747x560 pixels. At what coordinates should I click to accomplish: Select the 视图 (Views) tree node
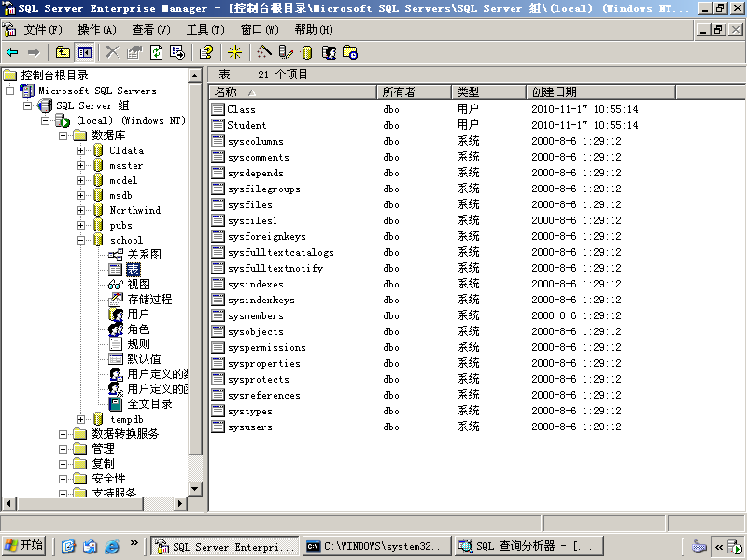(x=138, y=285)
